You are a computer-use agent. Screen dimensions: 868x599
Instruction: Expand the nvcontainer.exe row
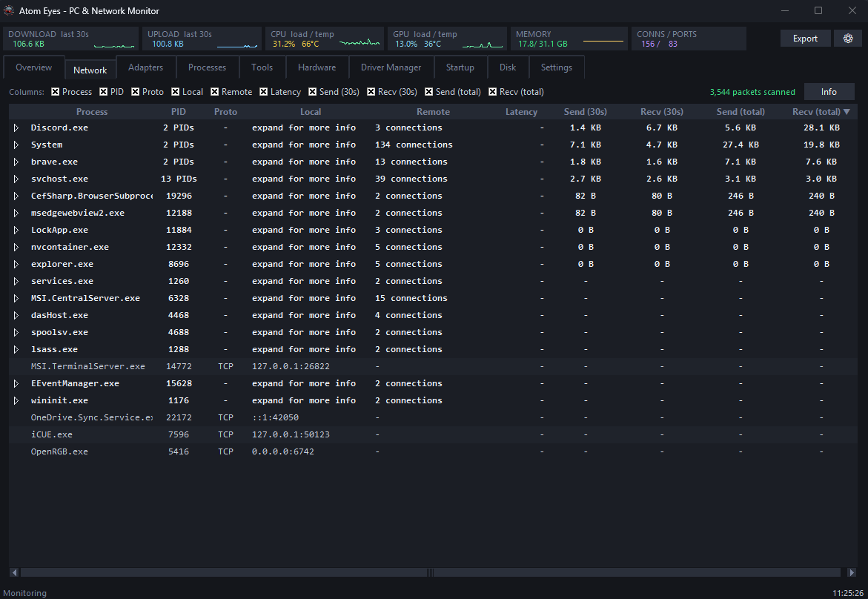tap(16, 248)
